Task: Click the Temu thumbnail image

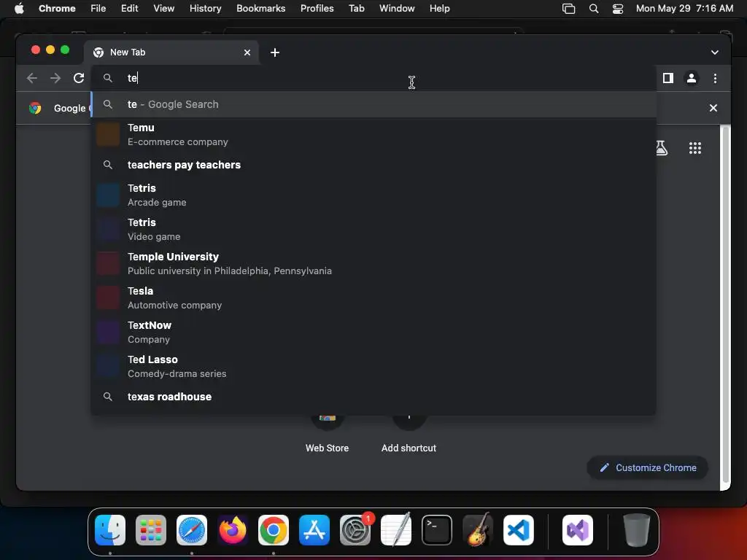Action: pyautogui.click(x=108, y=134)
